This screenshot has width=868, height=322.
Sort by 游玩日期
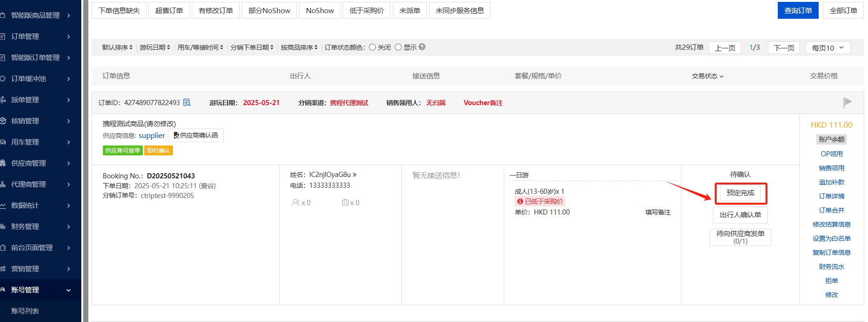(x=155, y=47)
